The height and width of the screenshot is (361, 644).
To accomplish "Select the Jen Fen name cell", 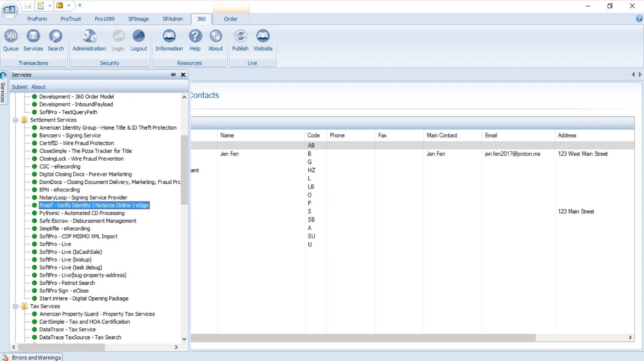I will click(x=261, y=154).
